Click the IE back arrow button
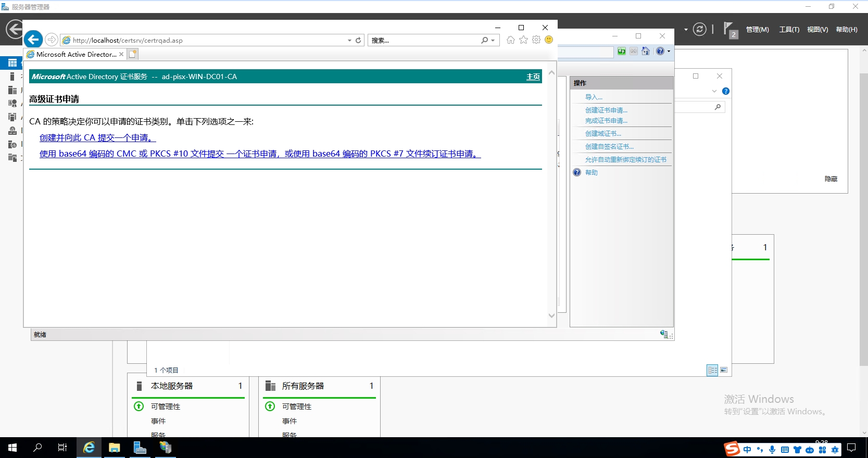 33,40
